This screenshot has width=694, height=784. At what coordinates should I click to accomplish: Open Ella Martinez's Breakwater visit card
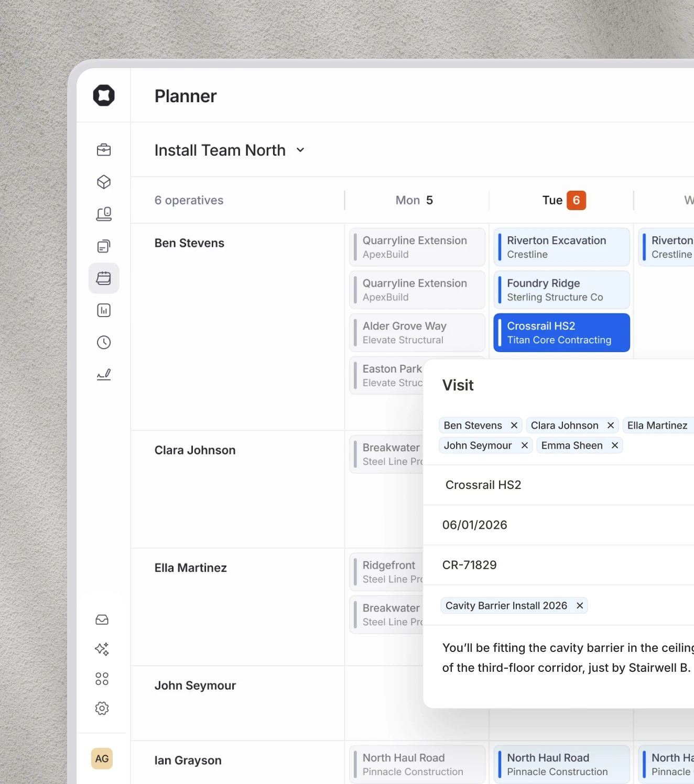[x=386, y=615]
